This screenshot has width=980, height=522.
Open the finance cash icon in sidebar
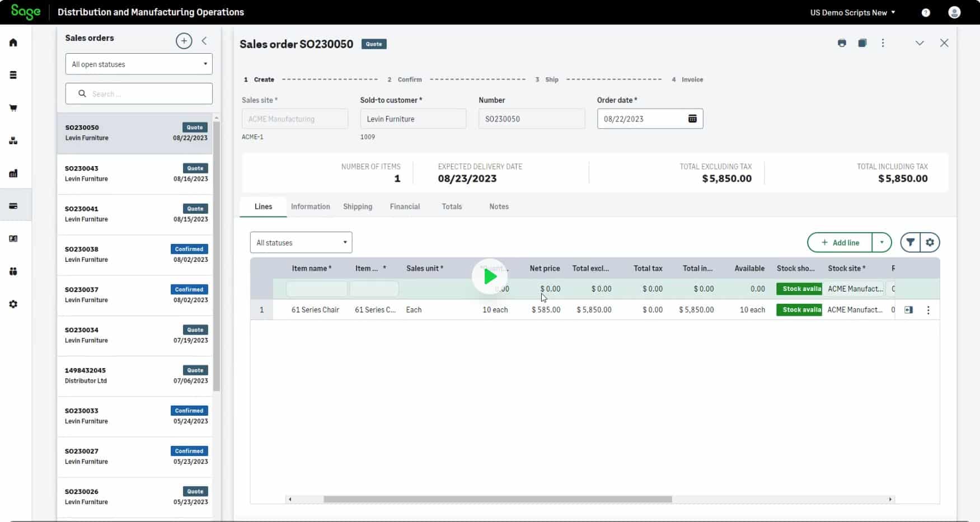[13, 239]
